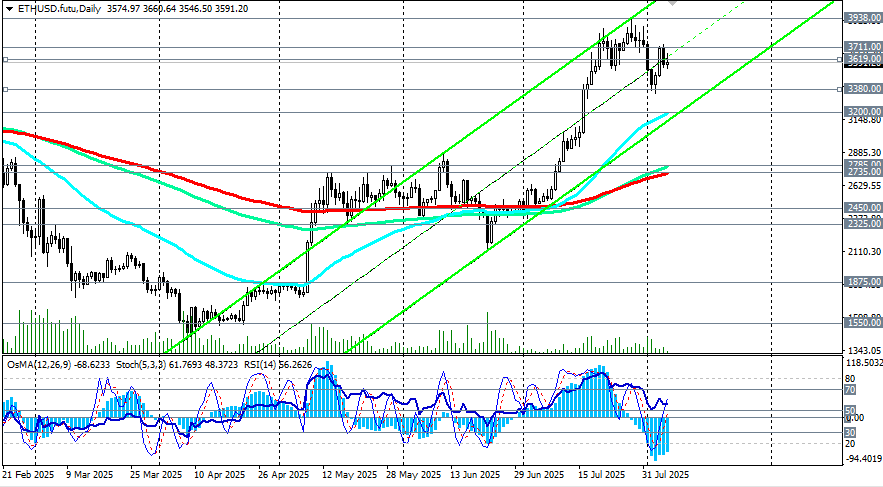The image size is (883, 487).
Task: Click the 3200.00 price level label
Action: 864,111
